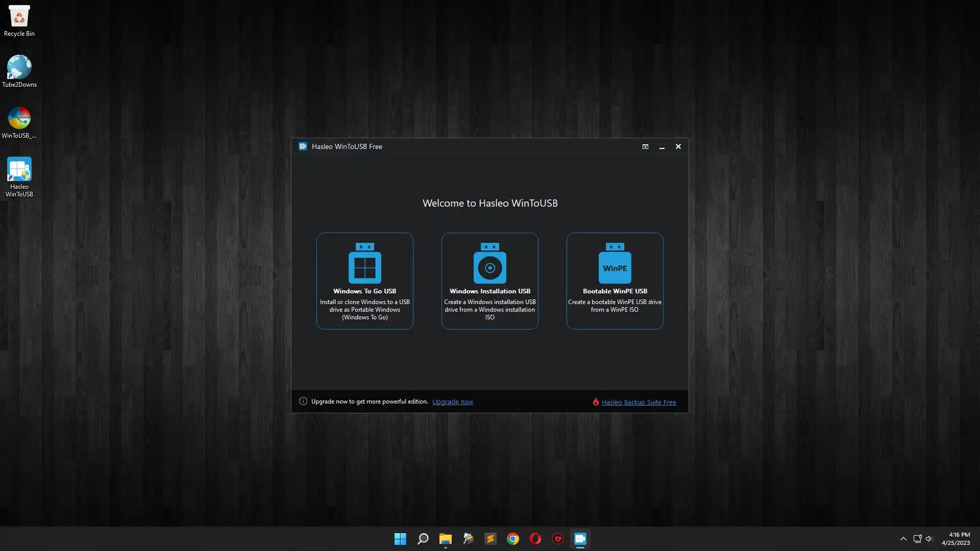The image size is (980, 551).
Task: Open the title bar menu dropdown icon
Action: (645, 147)
